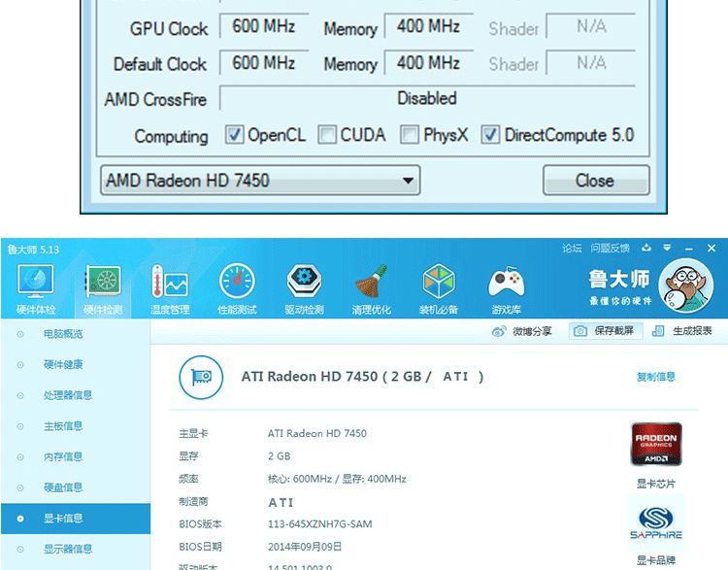
Task: Click the graphics card circle icon
Action: [201, 377]
